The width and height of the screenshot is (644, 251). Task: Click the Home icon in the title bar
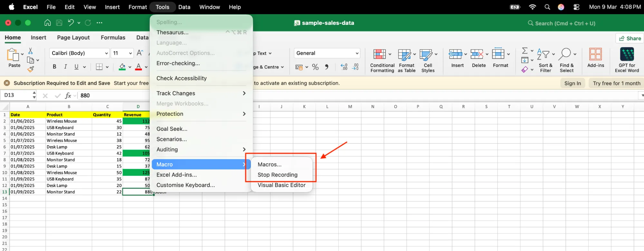tap(47, 23)
